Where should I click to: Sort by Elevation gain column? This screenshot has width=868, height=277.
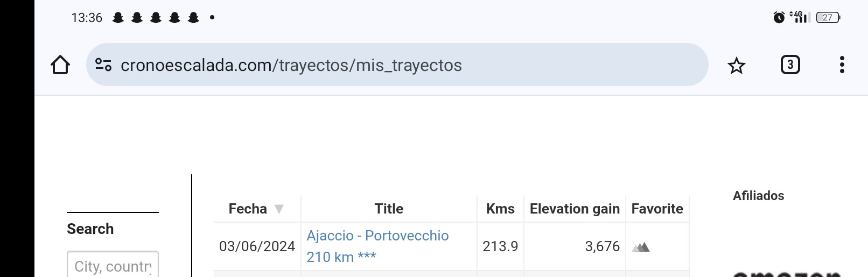575,209
